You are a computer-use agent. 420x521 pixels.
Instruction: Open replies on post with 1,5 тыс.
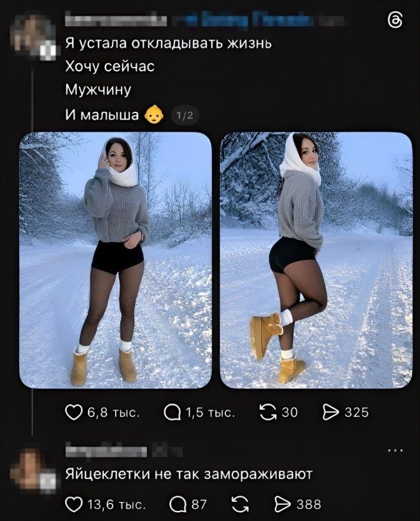click(172, 413)
